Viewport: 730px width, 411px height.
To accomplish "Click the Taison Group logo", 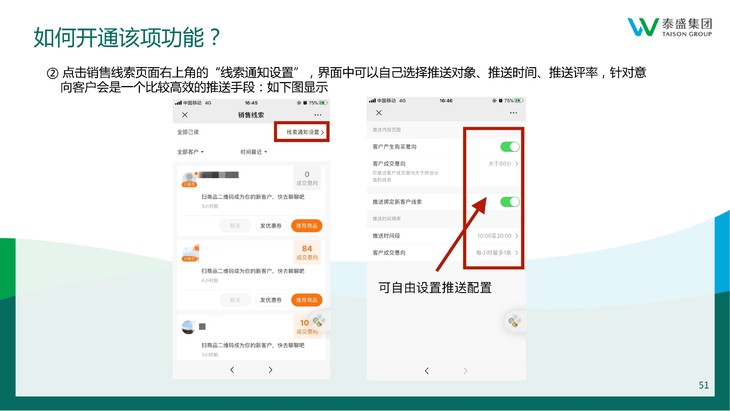I will (669, 27).
